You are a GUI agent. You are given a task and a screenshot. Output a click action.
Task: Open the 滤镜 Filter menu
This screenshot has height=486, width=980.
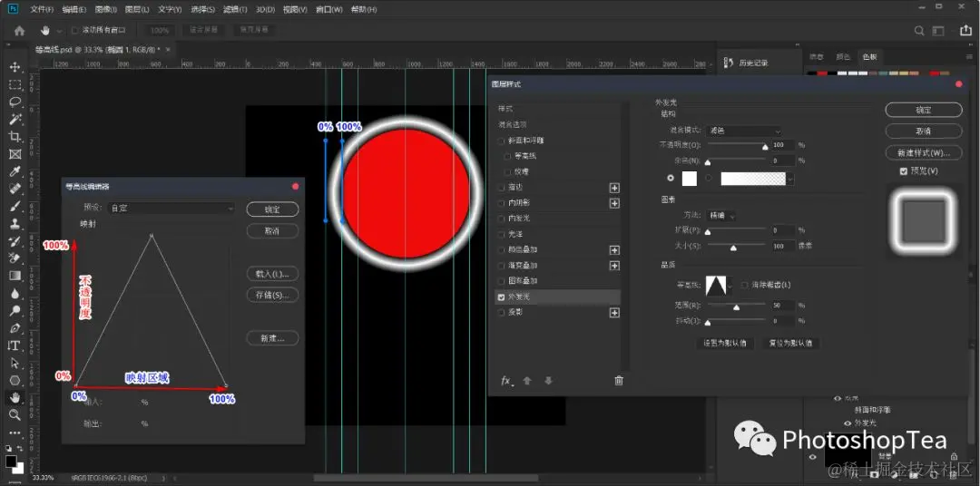point(235,10)
